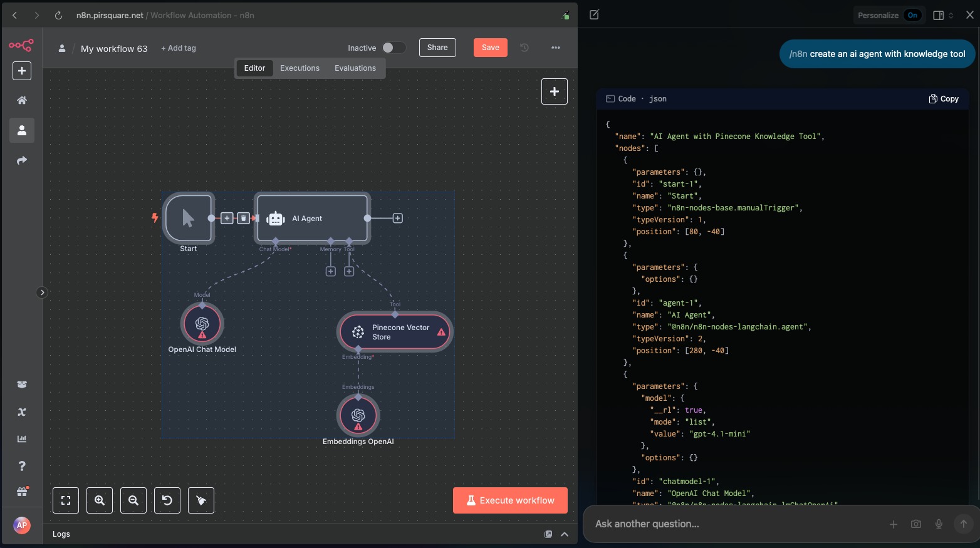This screenshot has height=548, width=980.
Task: Toggle the Personalize On switch
Action: pos(913,15)
